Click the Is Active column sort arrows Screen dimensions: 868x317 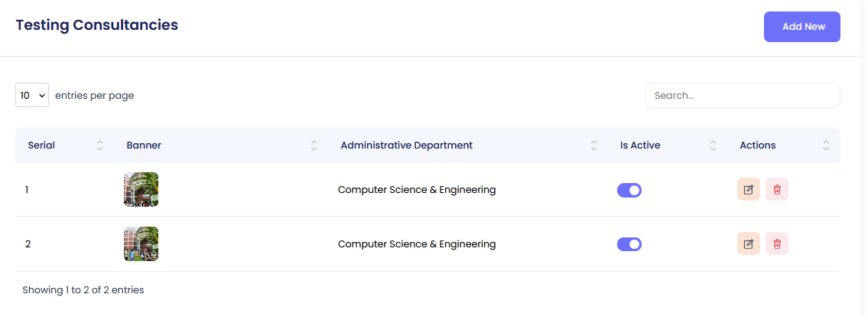click(713, 145)
